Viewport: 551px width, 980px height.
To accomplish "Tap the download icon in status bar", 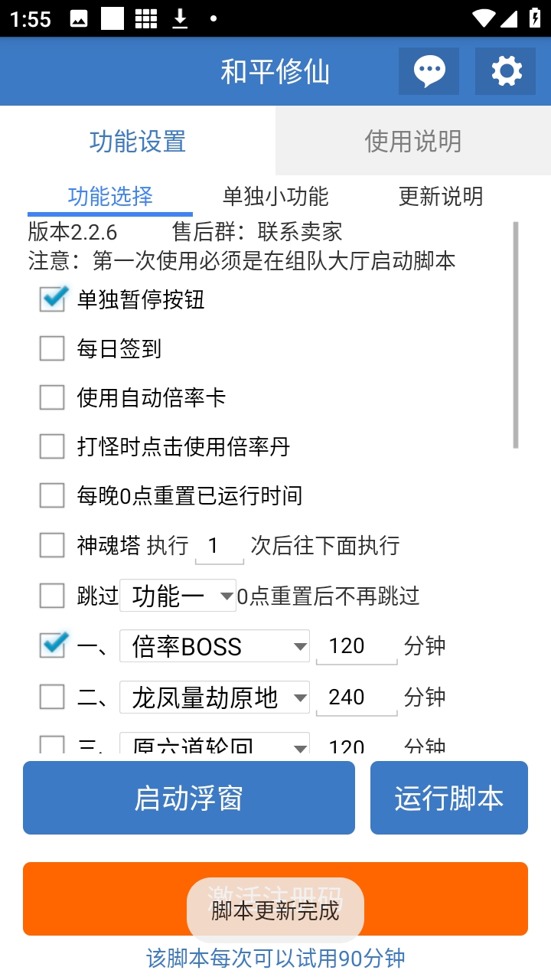I will 180,19.
